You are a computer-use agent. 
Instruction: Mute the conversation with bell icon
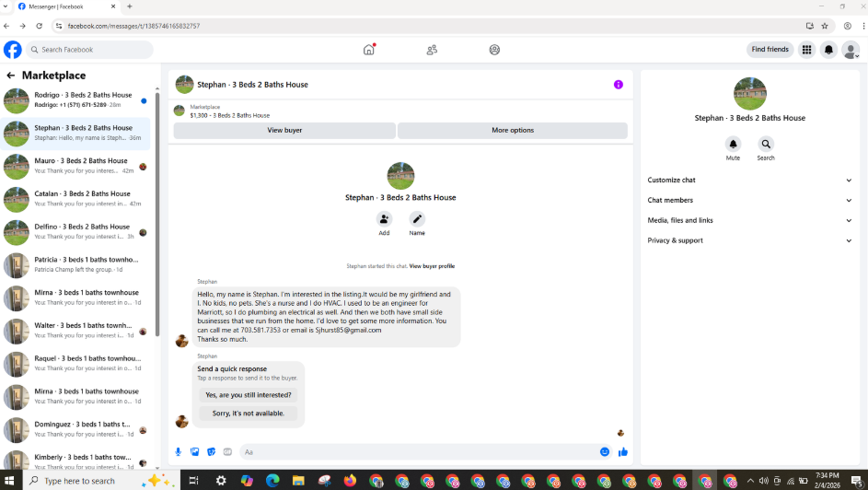tap(733, 144)
